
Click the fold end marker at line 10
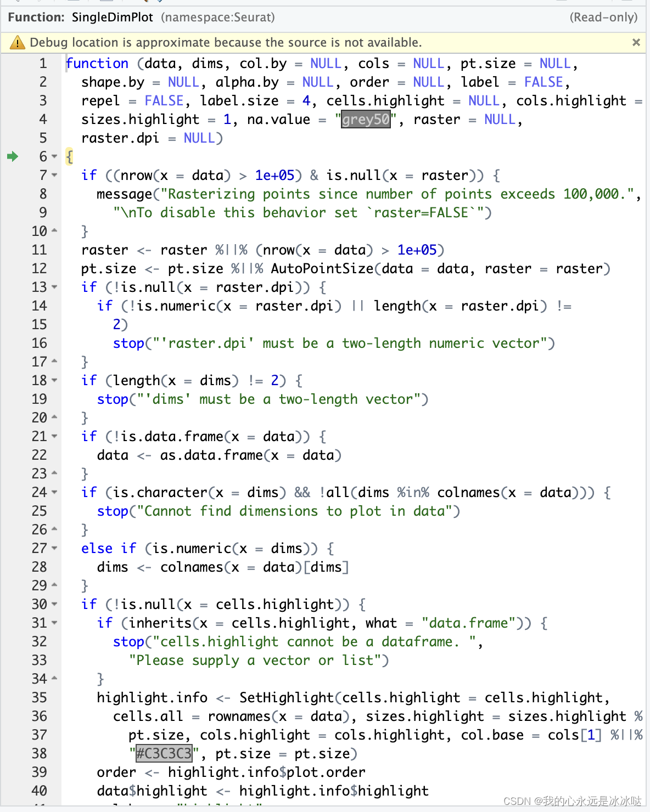click(54, 231)
